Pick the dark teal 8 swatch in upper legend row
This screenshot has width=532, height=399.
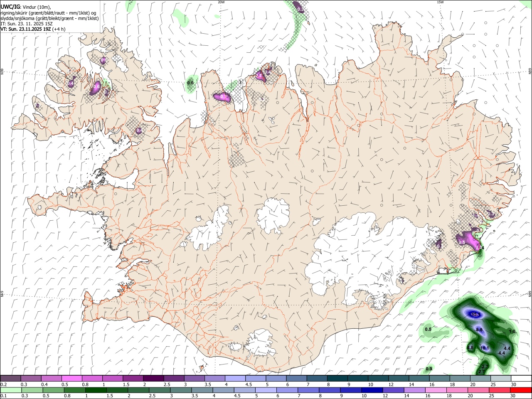tap(337, 379)
